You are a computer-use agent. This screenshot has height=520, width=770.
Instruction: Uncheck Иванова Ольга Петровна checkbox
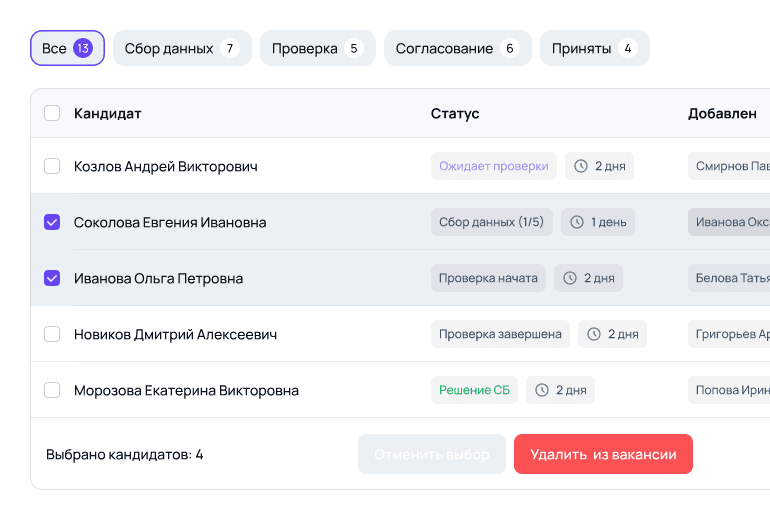click(52, 278)
